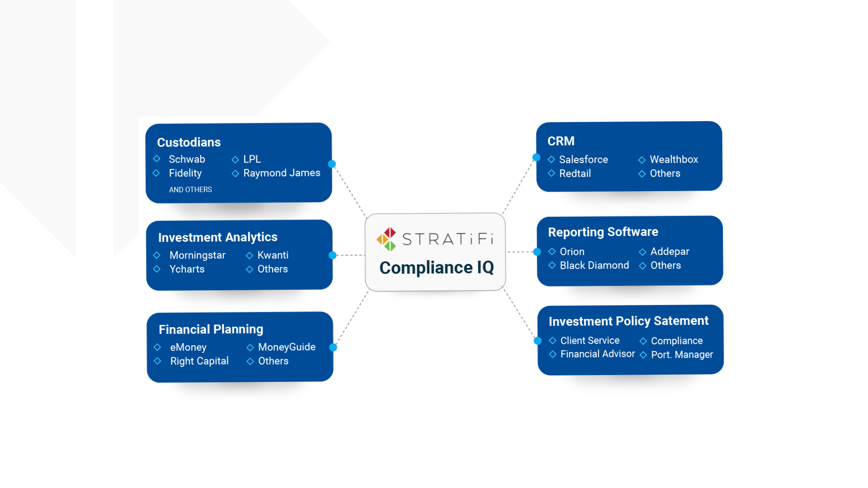This screenshot has height=488, width=868.
Task: Click the diamond bullet beside Salesforce
Action: coord(551,159)
